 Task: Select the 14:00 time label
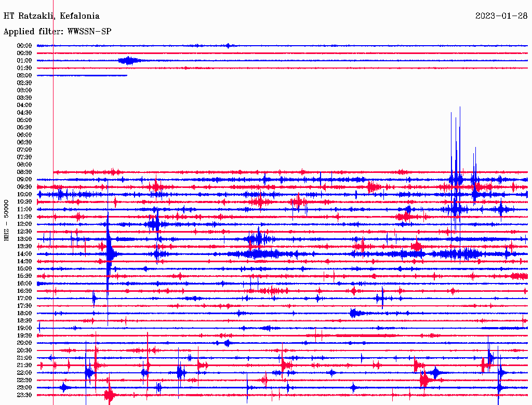click(x=24, y=254)
